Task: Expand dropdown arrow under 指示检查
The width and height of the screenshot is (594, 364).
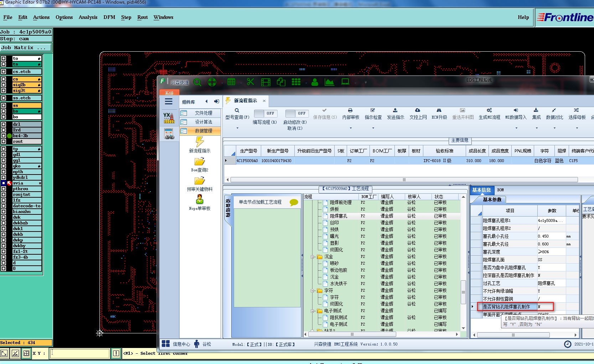Action: 373,128
